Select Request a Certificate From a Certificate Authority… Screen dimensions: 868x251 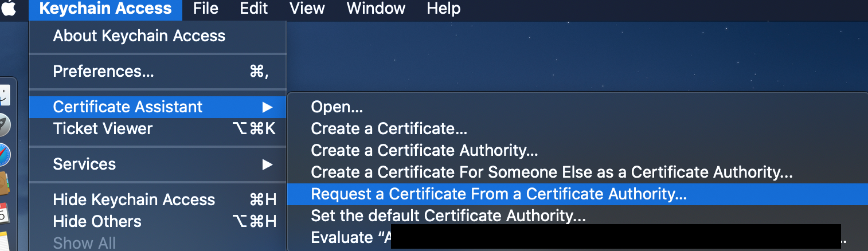coord(577,194)
